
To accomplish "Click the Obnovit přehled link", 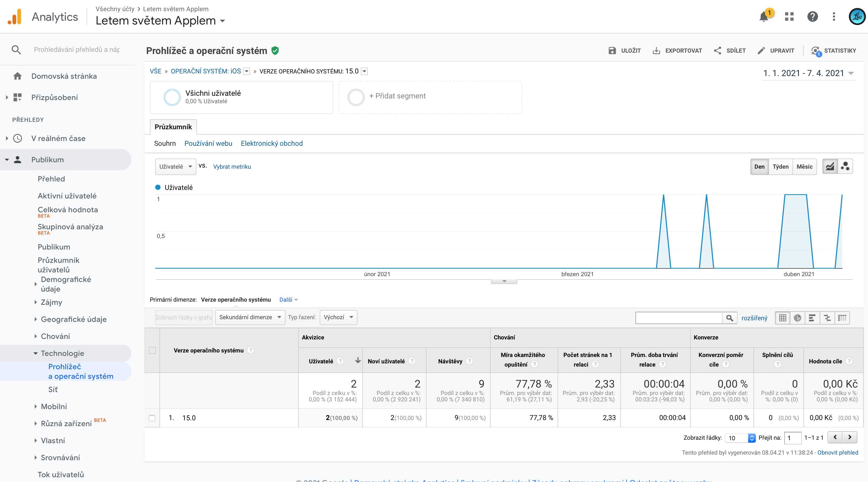I will (838, 453).
